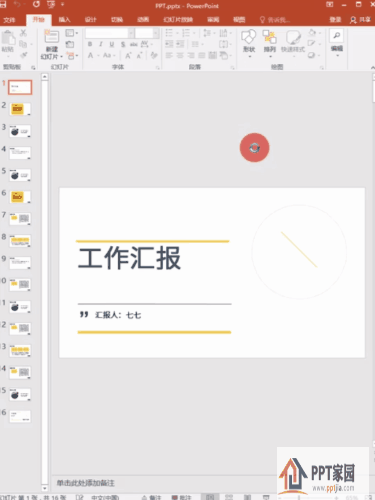Click the Increase Indent icon
The image size is (375, 500).
(x=180, y=44)
